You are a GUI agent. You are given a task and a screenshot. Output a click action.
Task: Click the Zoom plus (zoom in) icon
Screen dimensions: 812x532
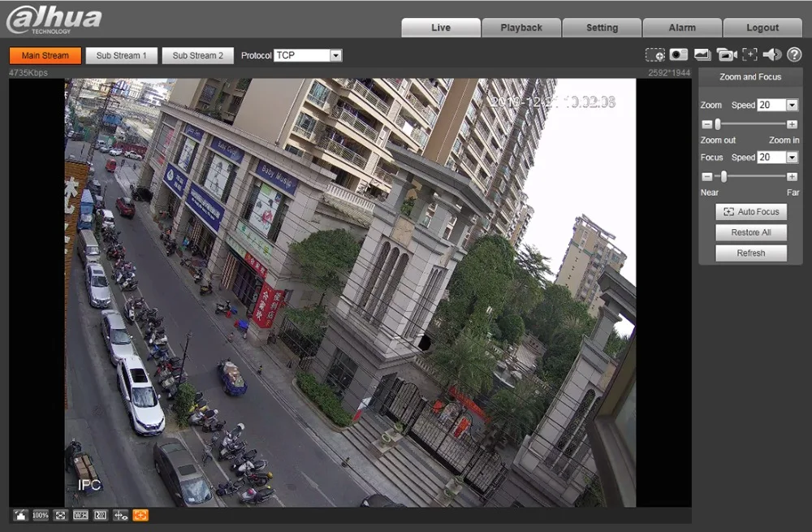click(792, 124)
